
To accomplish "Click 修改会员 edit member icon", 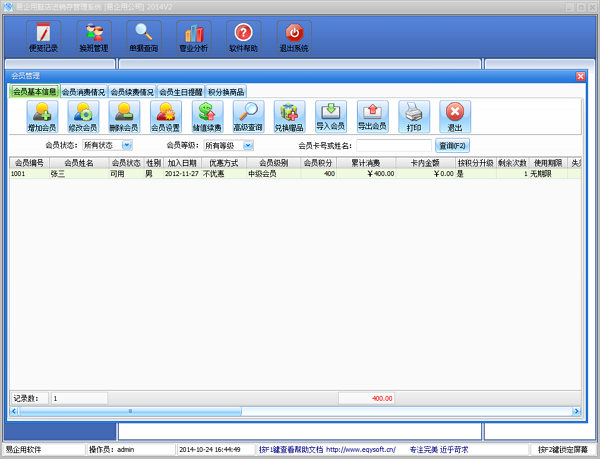I will tap(83, 117).
